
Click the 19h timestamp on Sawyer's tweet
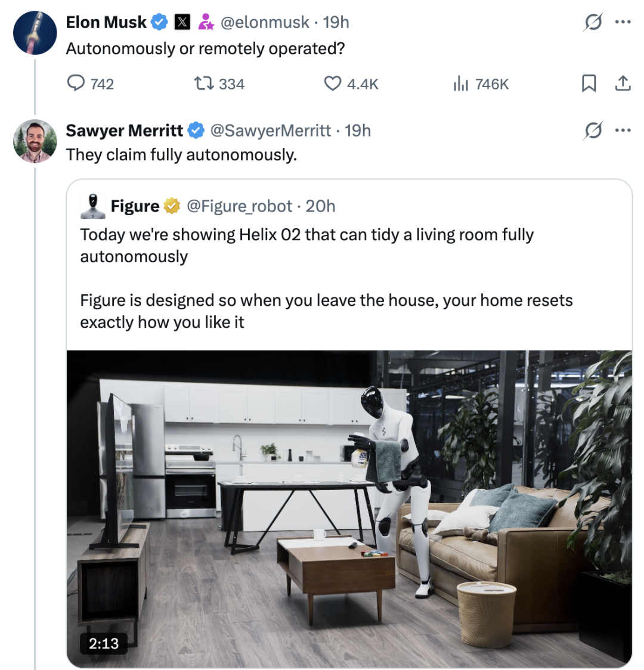[x=358, y=130]
